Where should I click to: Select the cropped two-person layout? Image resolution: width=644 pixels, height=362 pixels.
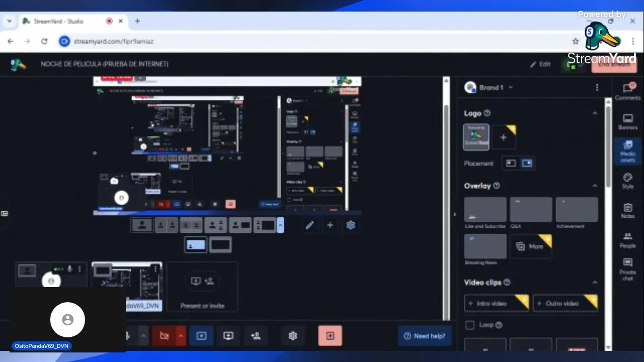point(191,225)
